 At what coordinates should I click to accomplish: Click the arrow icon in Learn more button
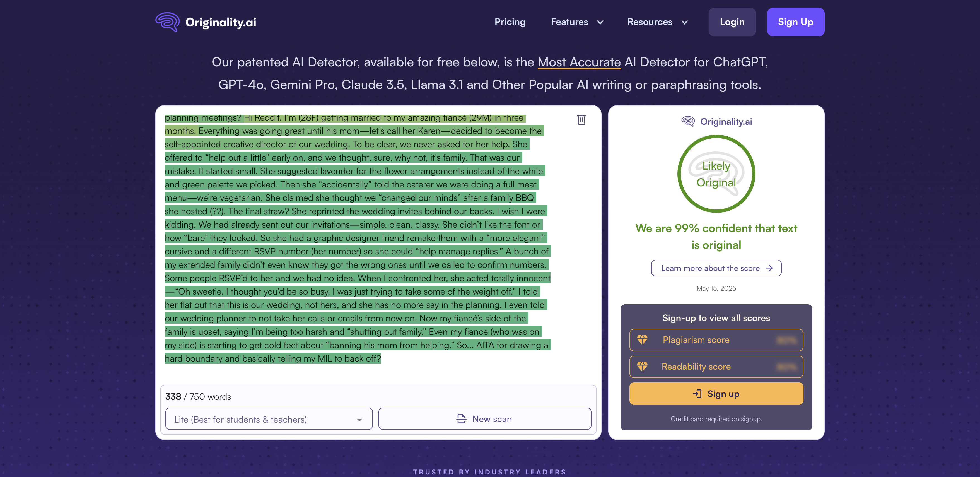769,268
